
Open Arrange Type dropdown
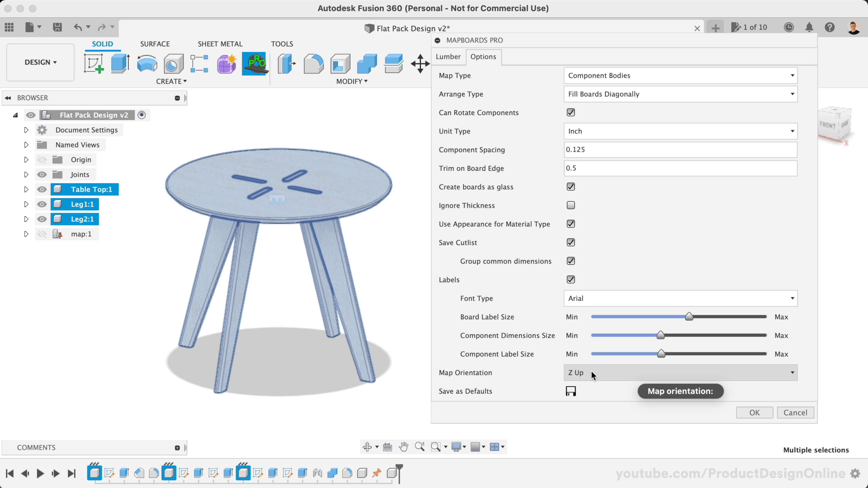point(680,94)
